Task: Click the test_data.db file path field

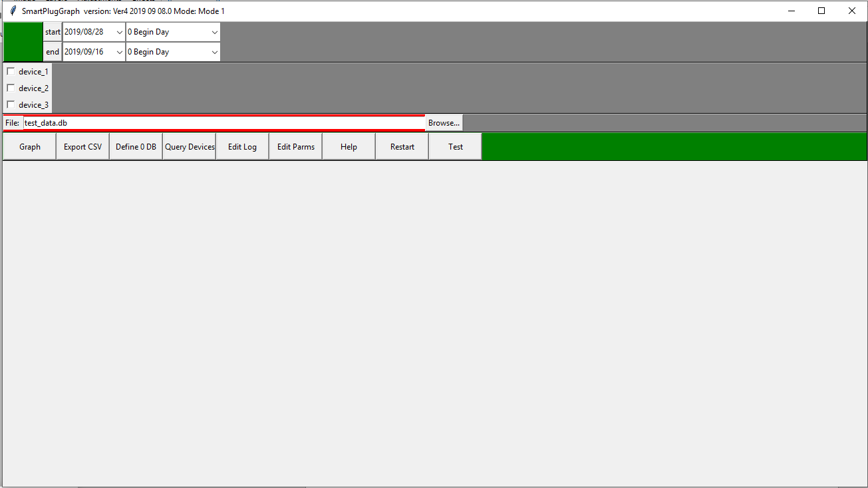Action: (223, 123)
